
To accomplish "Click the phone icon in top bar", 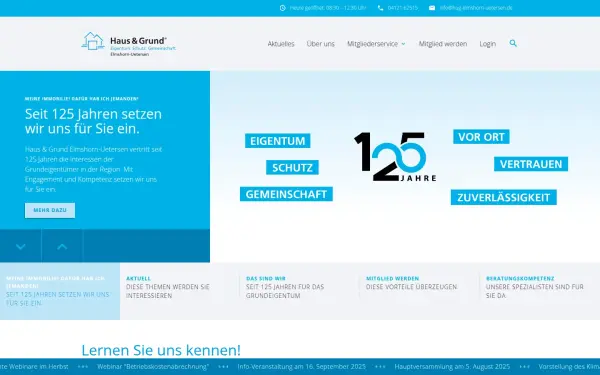I will 380,8.
